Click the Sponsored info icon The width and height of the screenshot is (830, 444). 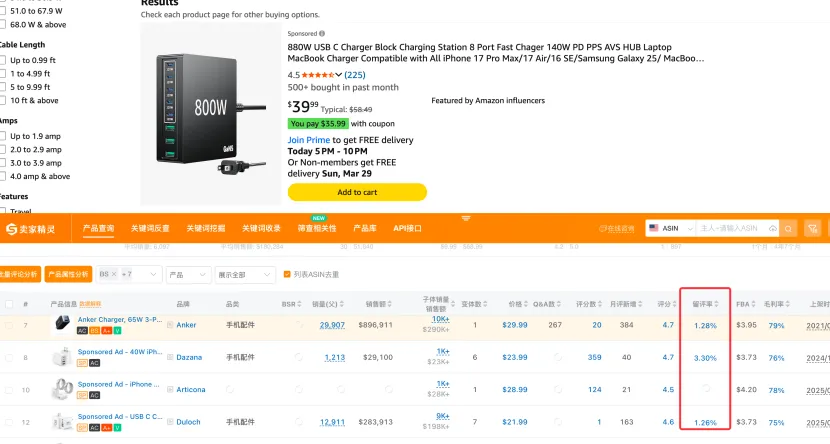point(322,33)
